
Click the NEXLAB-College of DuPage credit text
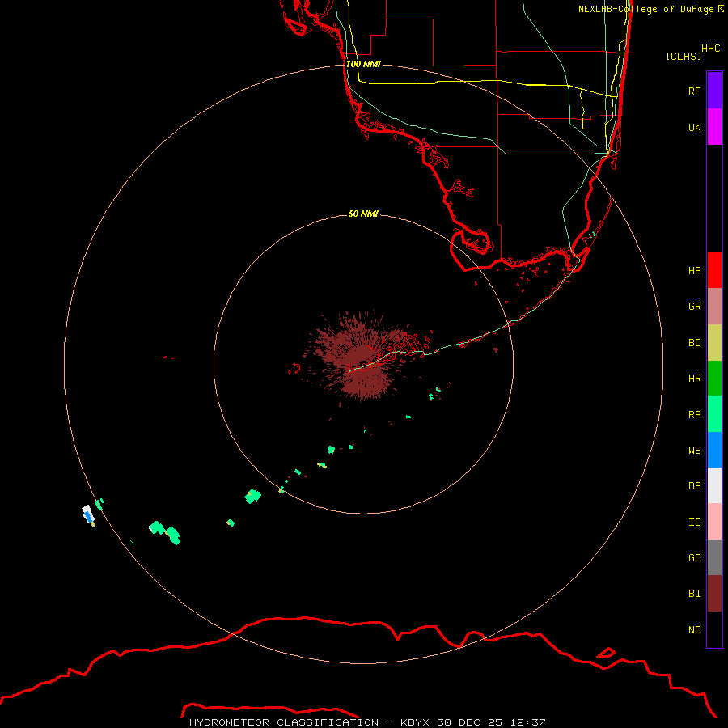tap(646, 9)
